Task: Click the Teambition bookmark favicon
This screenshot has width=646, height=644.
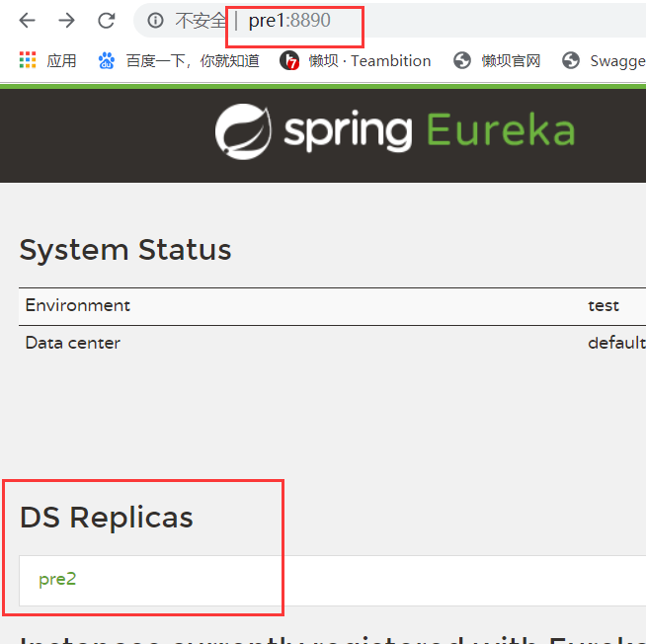Action: 289,60
